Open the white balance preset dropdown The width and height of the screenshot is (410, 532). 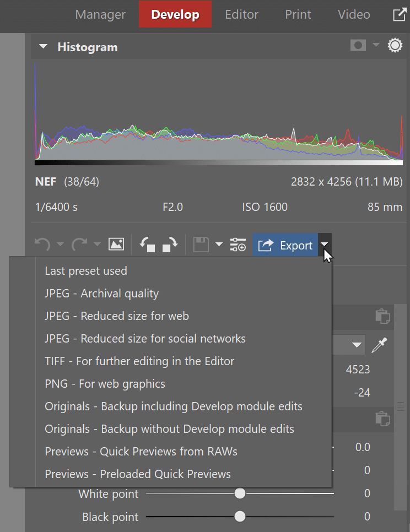(x=357, y=345)
